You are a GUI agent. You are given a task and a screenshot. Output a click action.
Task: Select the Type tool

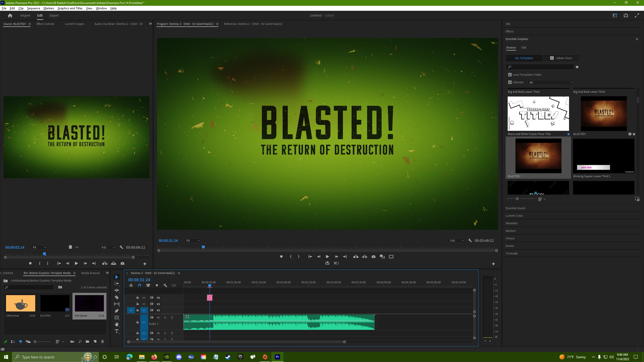tap(117, 331)
